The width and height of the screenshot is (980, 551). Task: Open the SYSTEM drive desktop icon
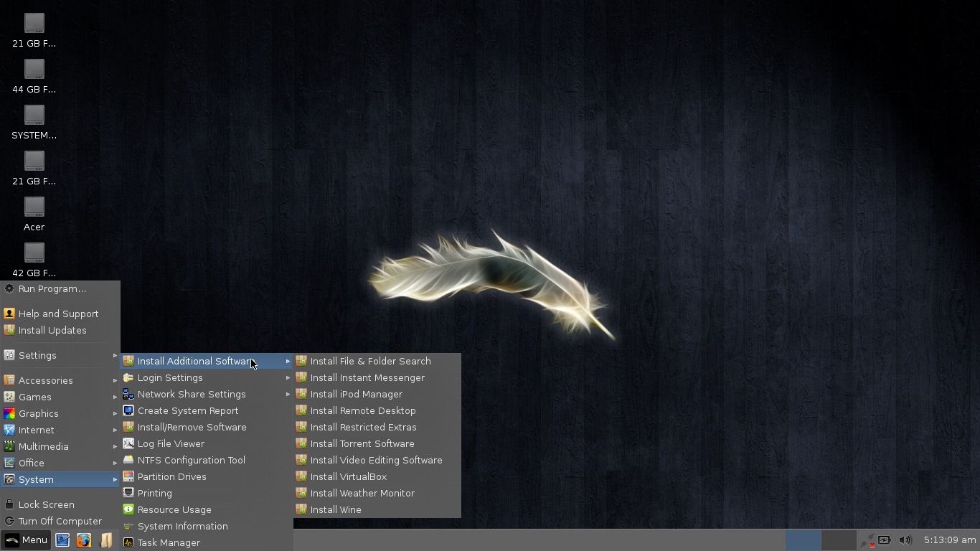point(34,122)
